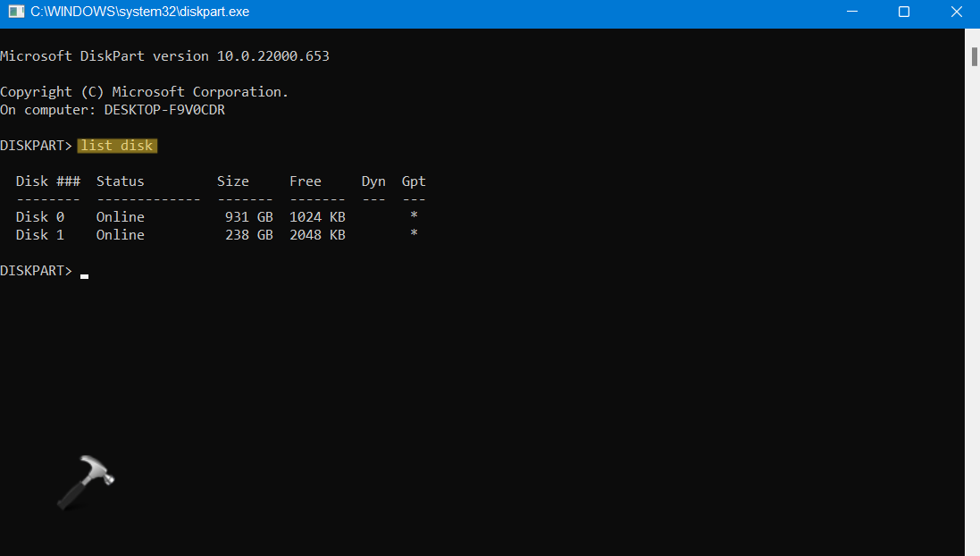Close the diskpart.exe window
This screenshot has width=980, height=556.
[956, 12]
